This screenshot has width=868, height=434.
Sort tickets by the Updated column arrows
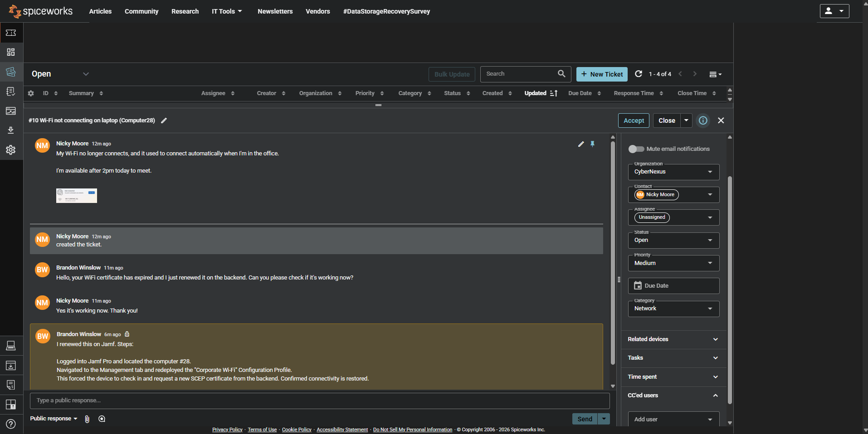pos(554,93)
